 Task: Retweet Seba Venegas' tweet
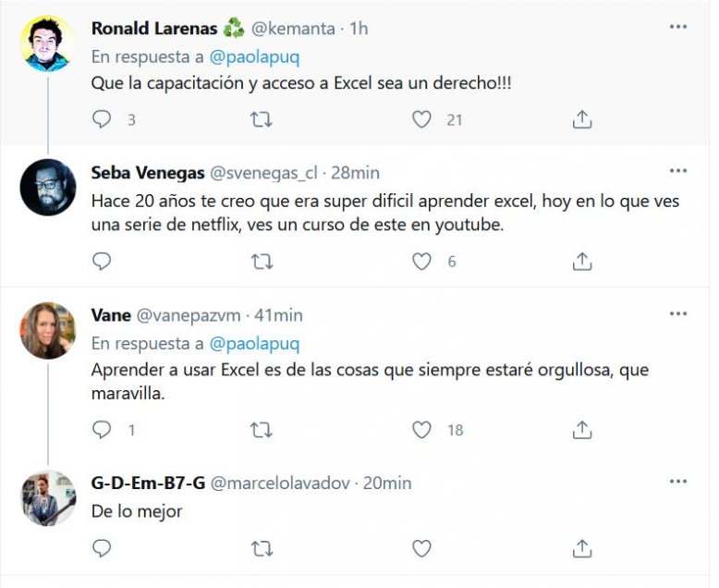[262, 262]
